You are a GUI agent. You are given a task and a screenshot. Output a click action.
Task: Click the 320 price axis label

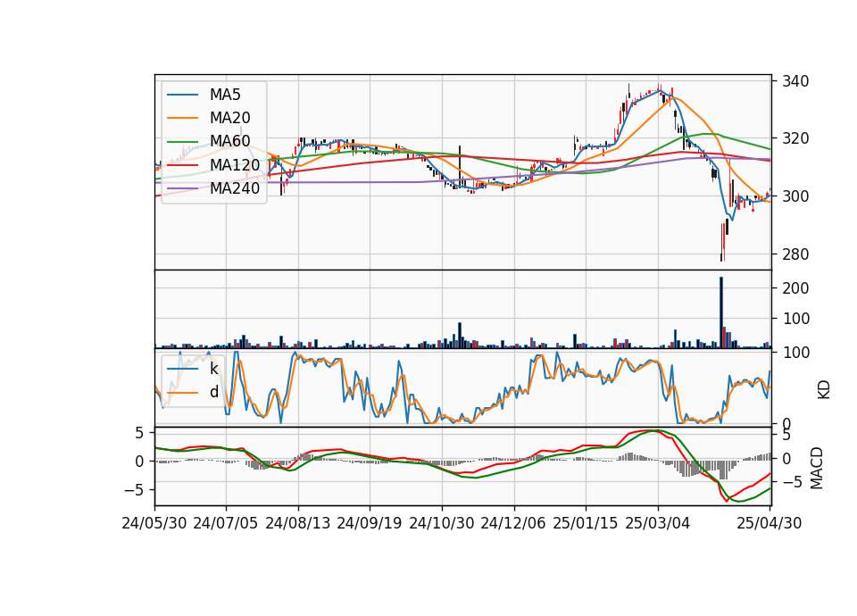795,139
